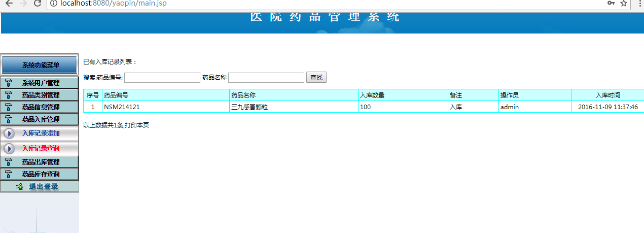Click the arrow icon beside 入库记录添加

tap(9, 134)
